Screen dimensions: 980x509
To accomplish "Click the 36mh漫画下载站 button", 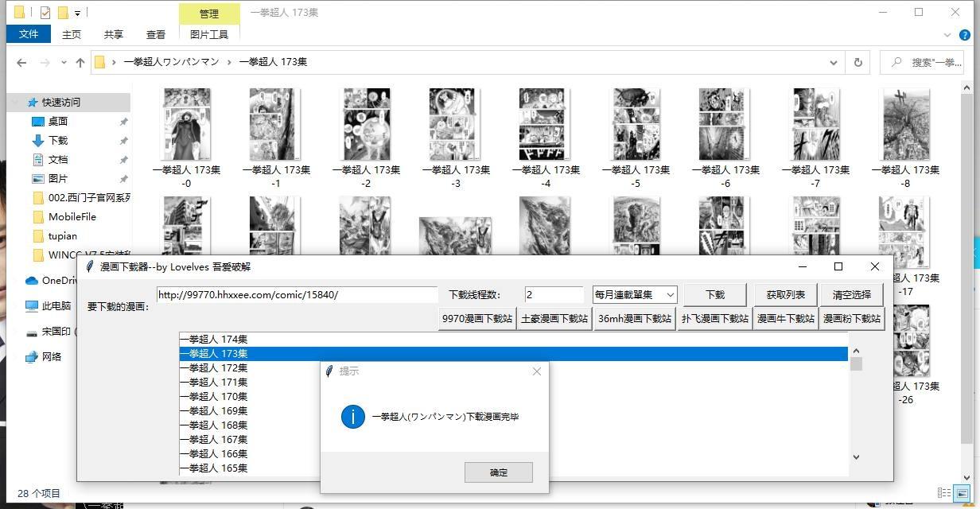I will (x=635, y=318).
